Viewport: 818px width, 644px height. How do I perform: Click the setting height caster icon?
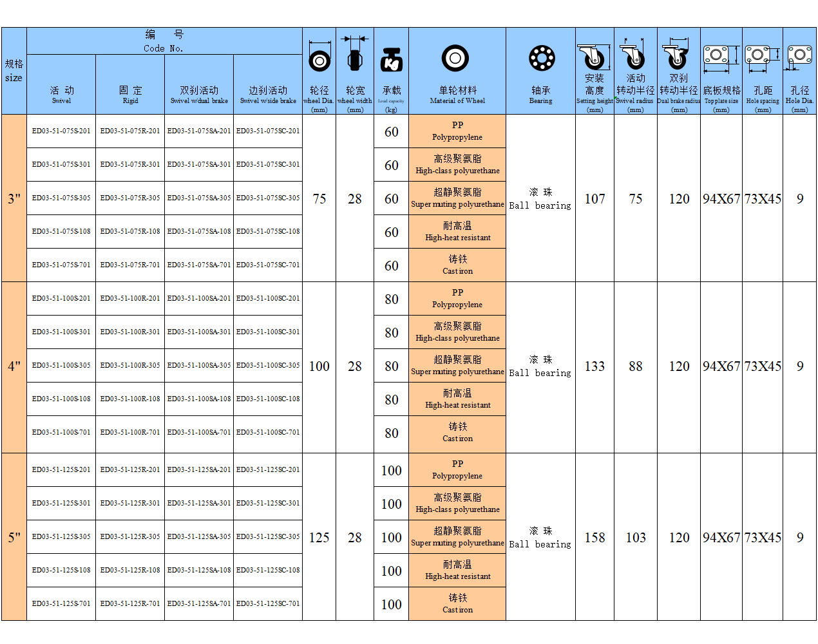tap(594, 57)
